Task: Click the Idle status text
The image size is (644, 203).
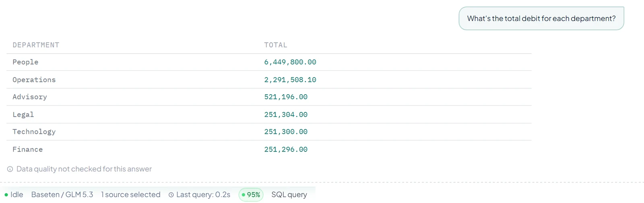Action: (17, 195)
